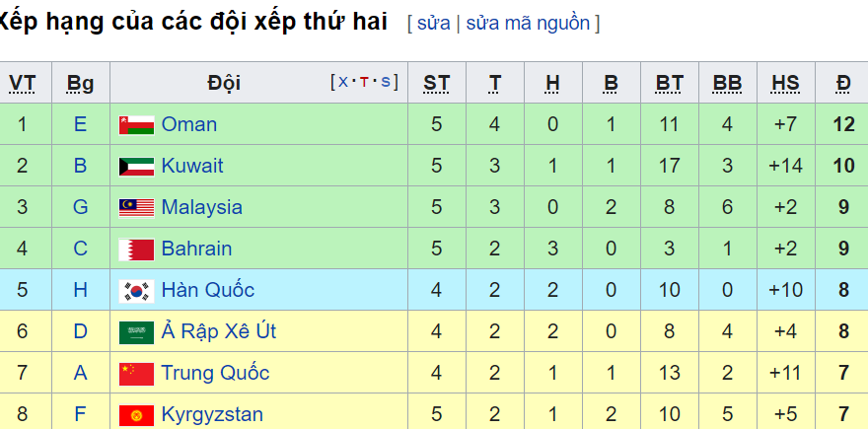Open the Hàn Quốc team link
Viewport: 868px width, 429px height.
tap(207, 290)
